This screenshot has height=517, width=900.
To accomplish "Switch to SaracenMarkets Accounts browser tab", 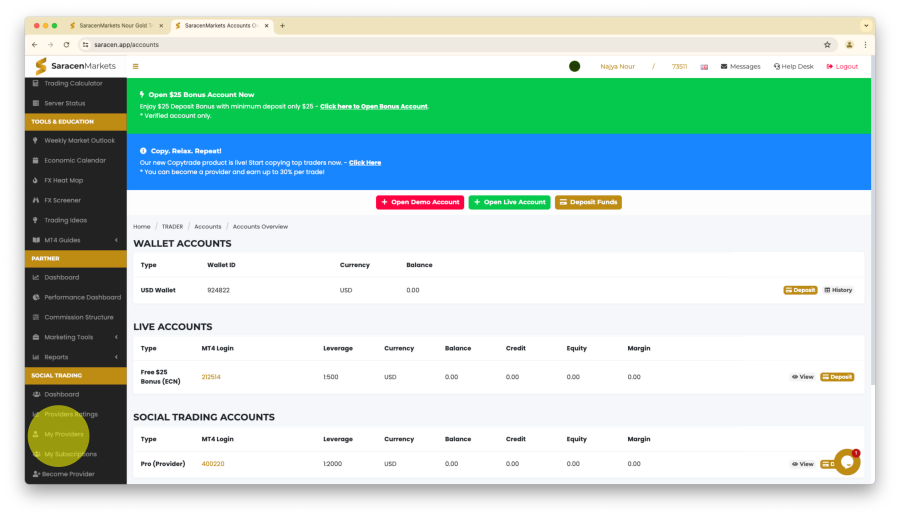I will click(x=220, y=26).
